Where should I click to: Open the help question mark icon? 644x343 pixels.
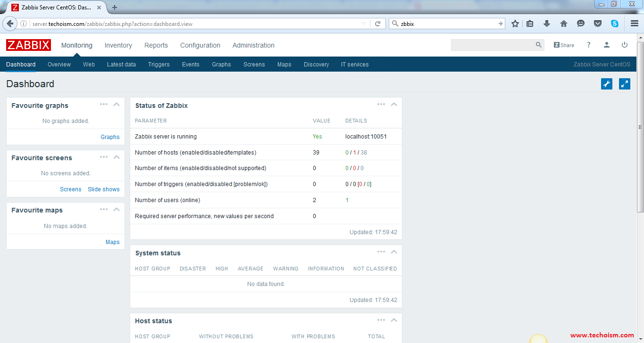[588, 45]
